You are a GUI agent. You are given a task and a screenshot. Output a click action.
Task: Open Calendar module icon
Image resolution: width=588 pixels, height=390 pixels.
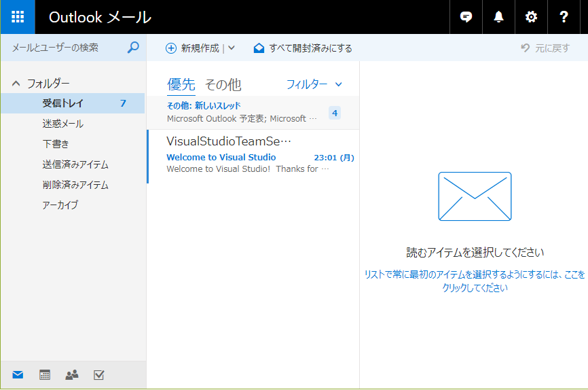pyautogui.click(x=45, y=374)
